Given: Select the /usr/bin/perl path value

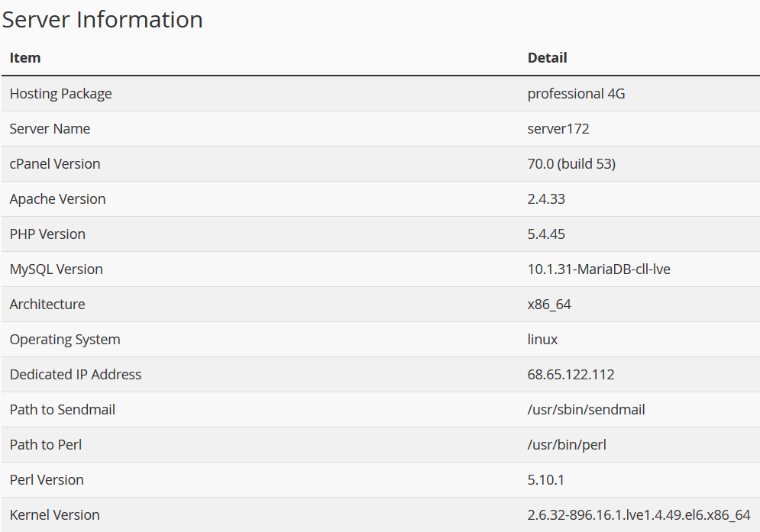Looking at the screenshot, I should [x=567, y=445].
